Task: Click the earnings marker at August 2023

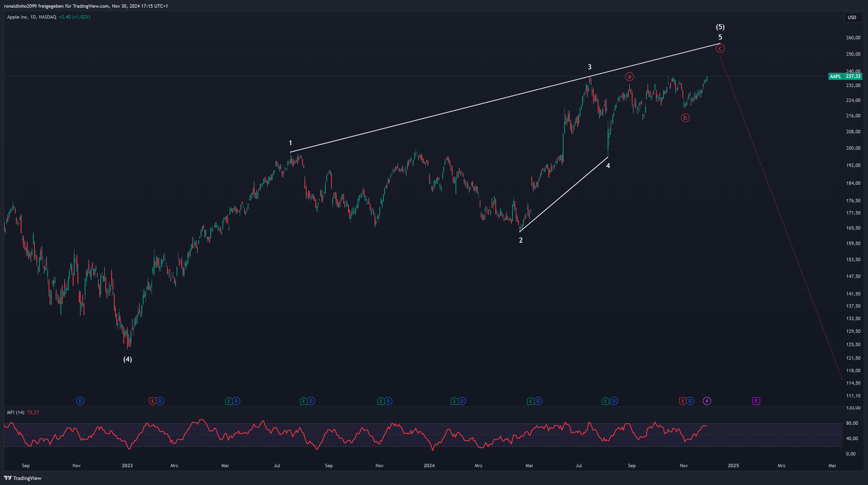Action: 304,401
